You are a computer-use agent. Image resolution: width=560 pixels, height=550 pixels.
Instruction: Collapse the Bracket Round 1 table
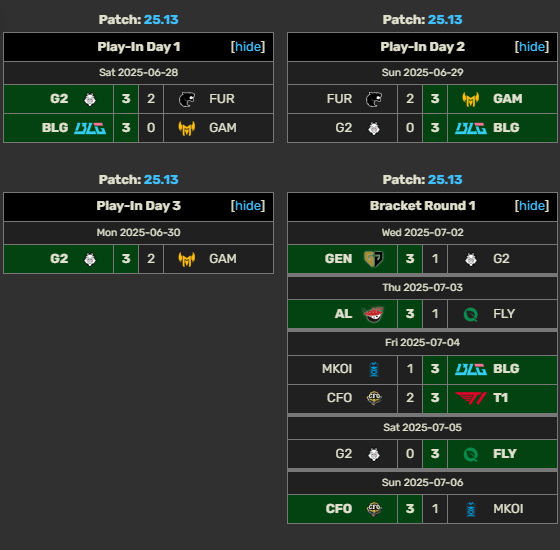coord(532,206)
